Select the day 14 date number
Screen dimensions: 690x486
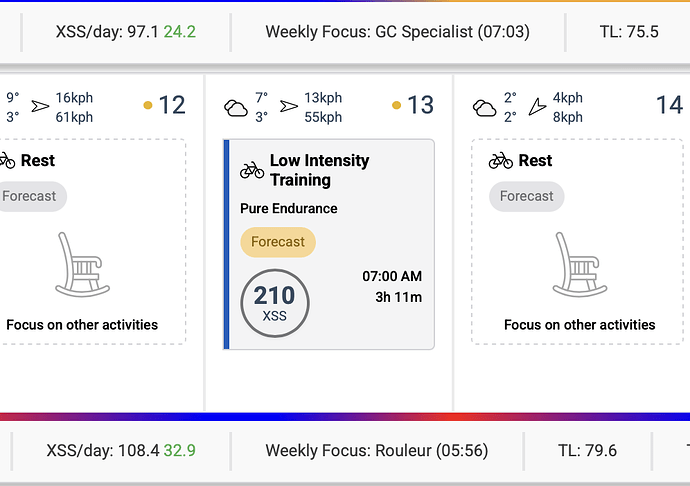pos(669,105)
